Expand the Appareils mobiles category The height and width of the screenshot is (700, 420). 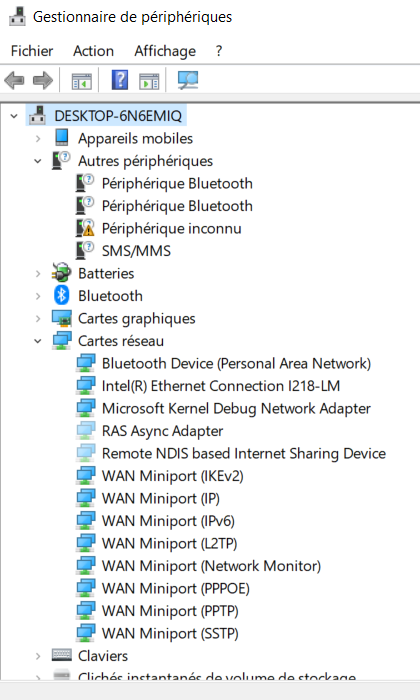tap(38, 138)
